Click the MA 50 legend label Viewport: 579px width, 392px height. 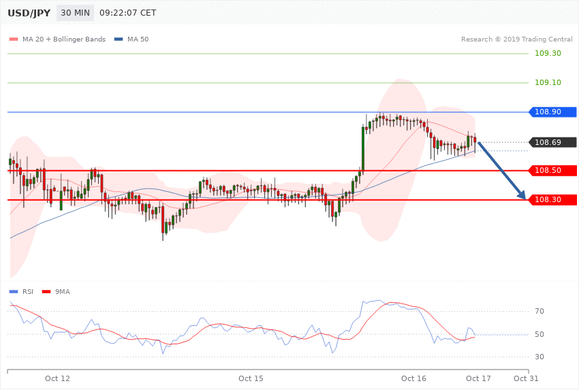[x=138, y=39]
